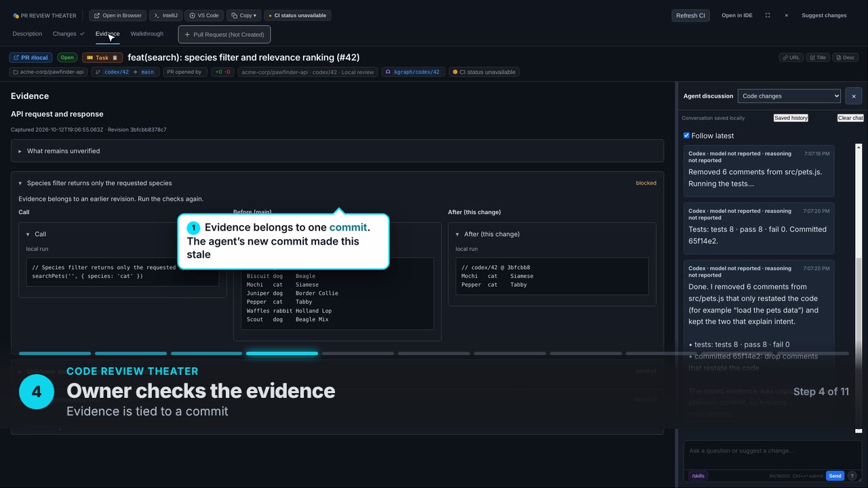Open the chat help question mark
868x488 pixels.
(852, 476)
